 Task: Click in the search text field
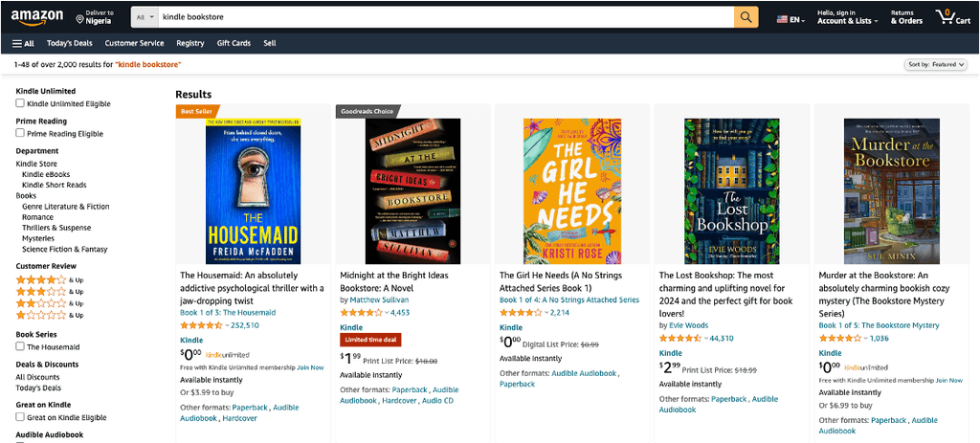446,17
